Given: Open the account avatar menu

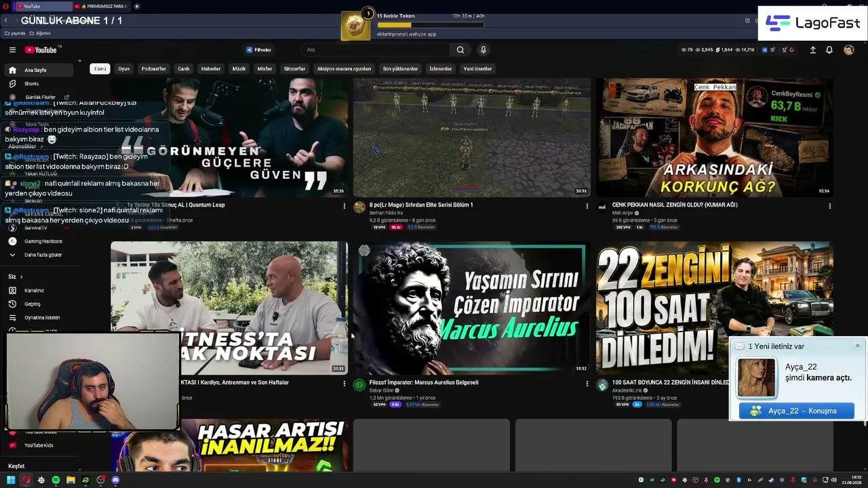Looking at the screenshot, I should [848, 49].
